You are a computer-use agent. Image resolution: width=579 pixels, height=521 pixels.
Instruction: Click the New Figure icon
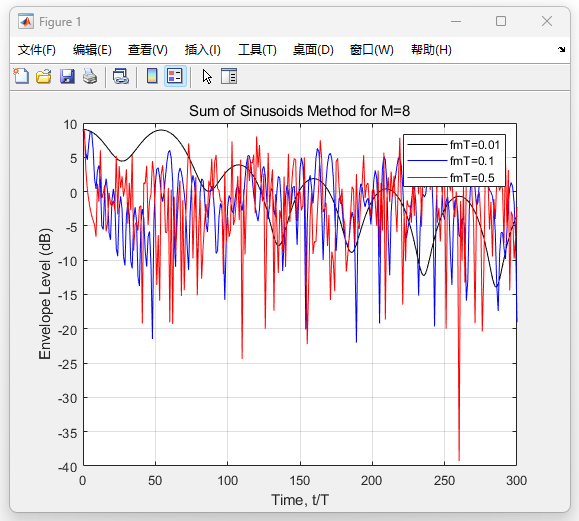coord(21,76)
